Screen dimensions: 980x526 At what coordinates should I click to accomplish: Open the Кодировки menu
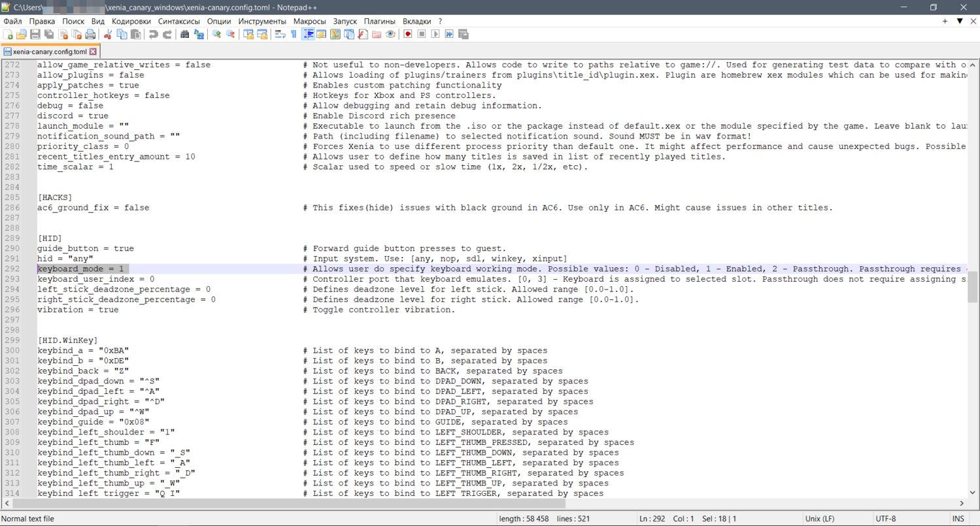point(131,22)
